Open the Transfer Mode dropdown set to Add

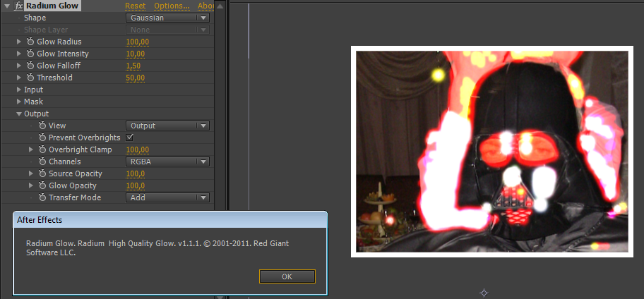point(167,197)
